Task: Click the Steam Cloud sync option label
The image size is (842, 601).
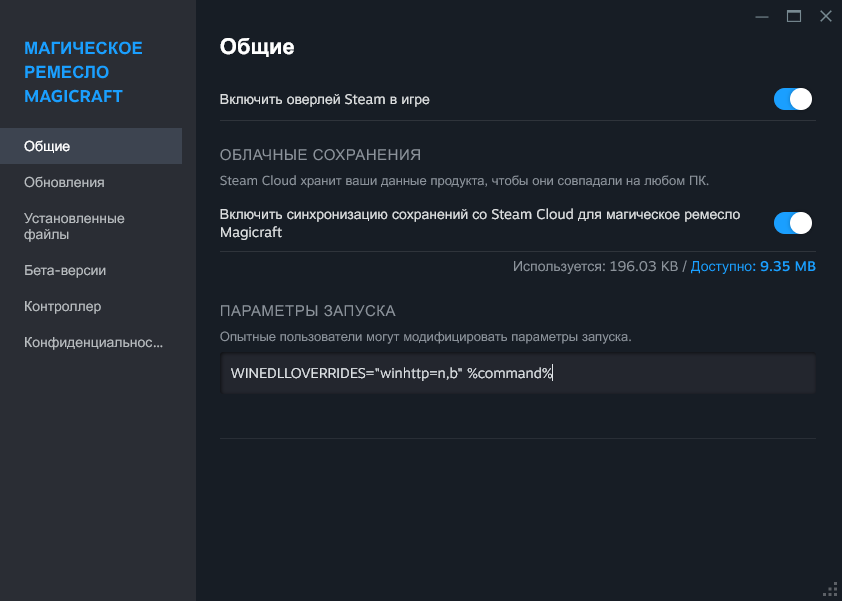Action: (x=480, y=223)
